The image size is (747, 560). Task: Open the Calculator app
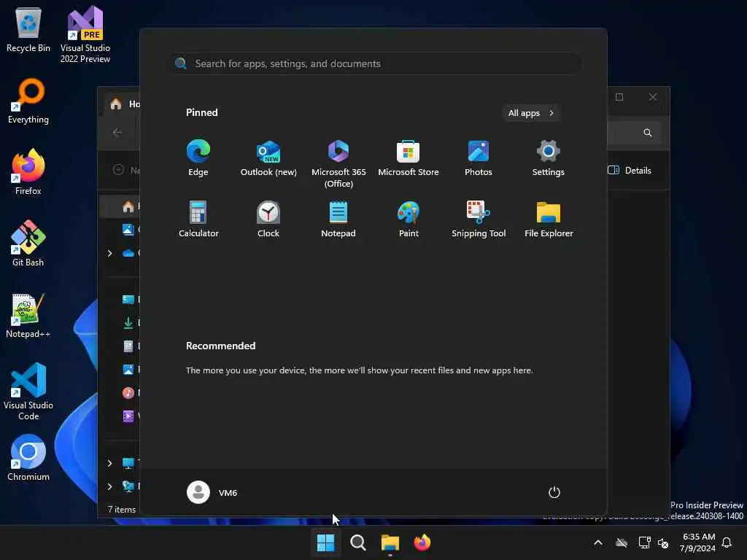pyautogui.click(x=198, y=219)
